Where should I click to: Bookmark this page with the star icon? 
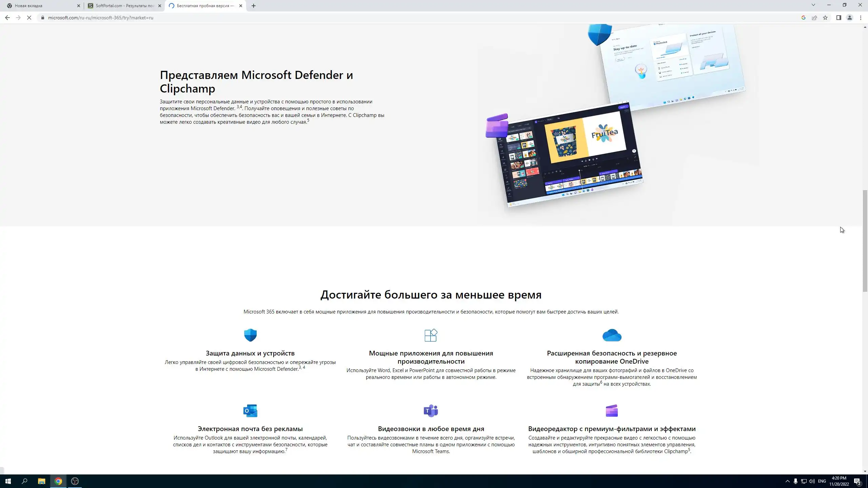(x=825, y=18)
